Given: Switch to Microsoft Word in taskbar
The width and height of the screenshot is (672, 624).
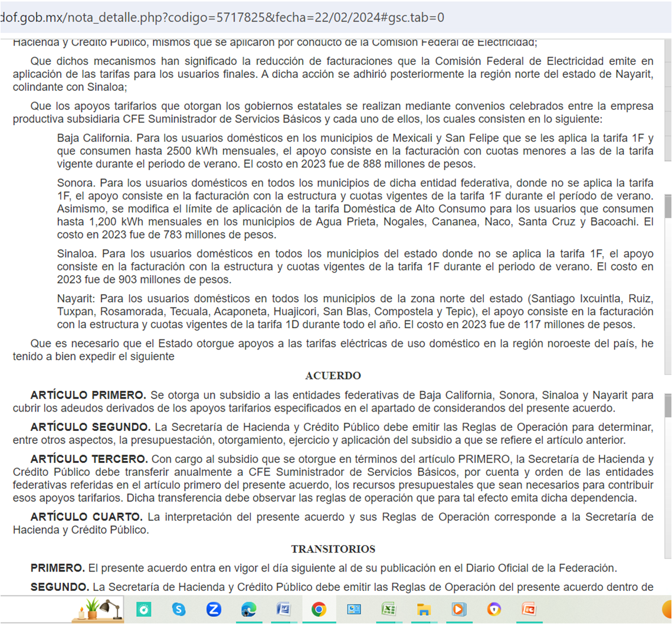Looking at the screenshot, I should point(284,609).
